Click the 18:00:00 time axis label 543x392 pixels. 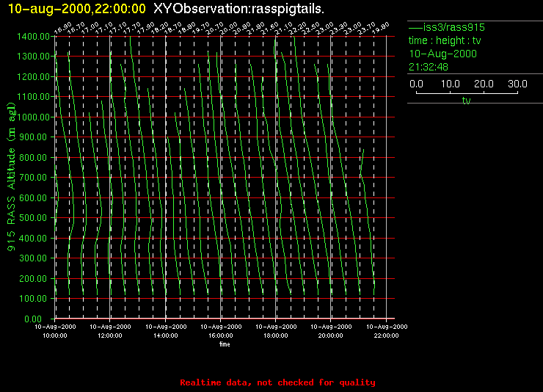pos(275,335)
